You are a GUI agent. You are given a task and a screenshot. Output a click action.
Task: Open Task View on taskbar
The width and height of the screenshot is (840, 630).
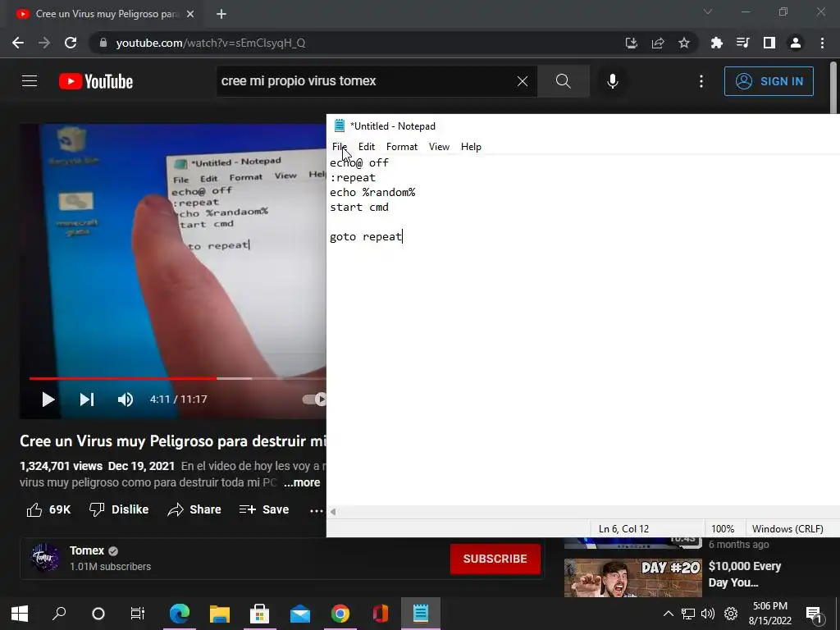click(138, 614)
